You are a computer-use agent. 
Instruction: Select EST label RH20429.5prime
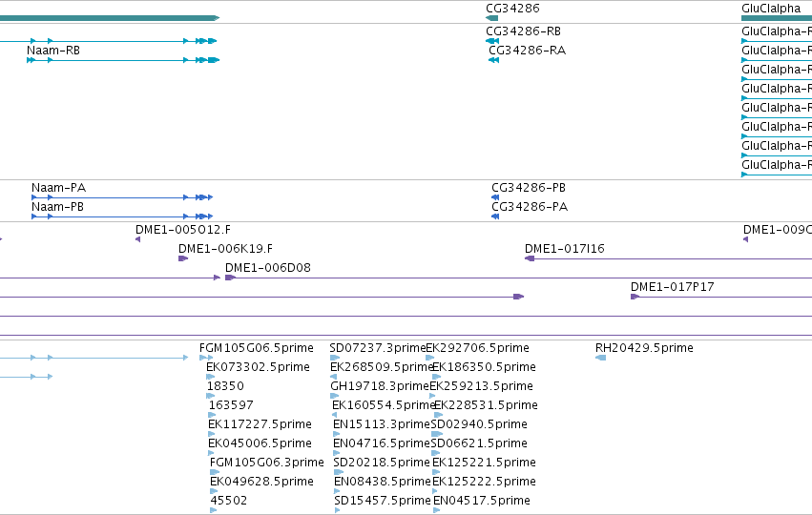[x=644, y=348]
